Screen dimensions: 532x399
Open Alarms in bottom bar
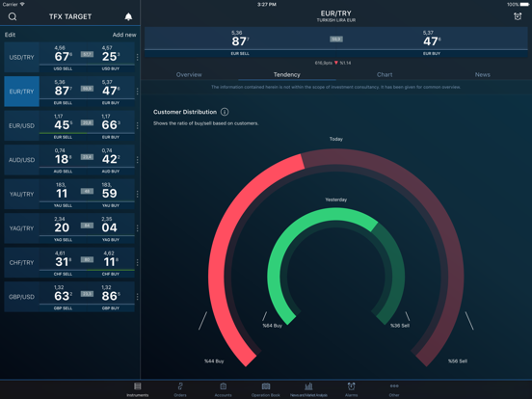351,388
